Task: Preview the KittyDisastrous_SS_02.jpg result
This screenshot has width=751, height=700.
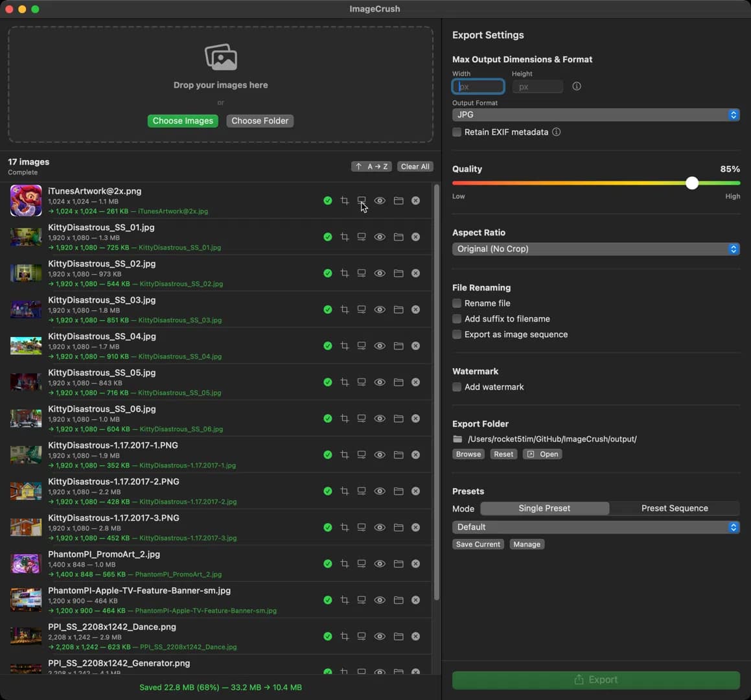Action: coord(380,273)
